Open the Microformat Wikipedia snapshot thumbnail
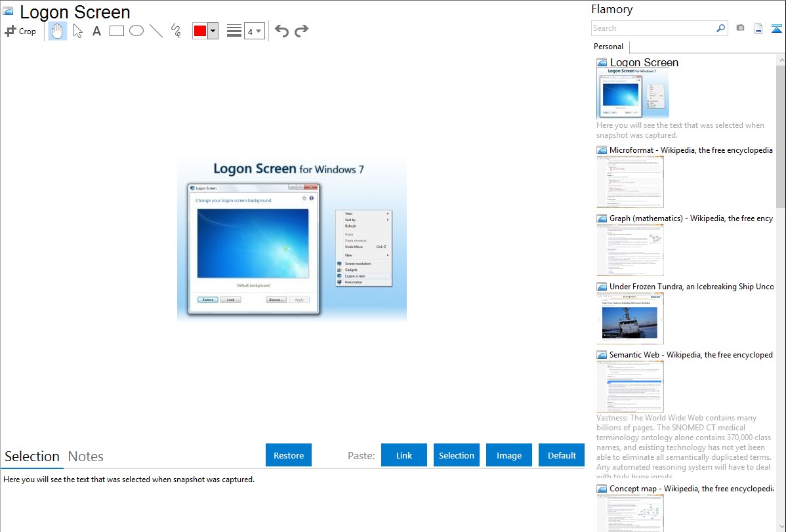 [x=630, y=182]
